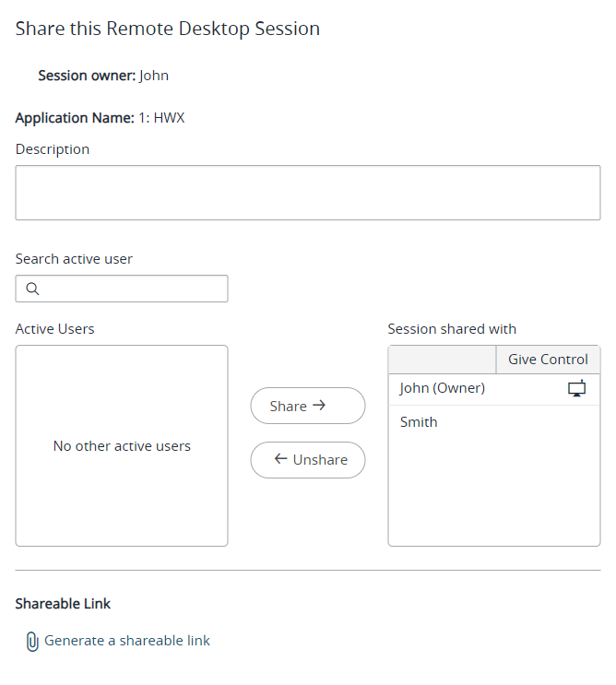Select John (Owner) in the shared list
Screen dimensions: 616x685
[443, 388]
